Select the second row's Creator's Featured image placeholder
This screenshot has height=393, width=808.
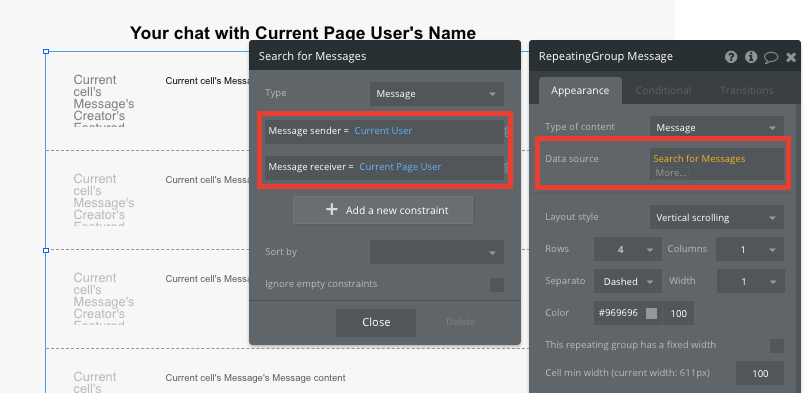[x=104, y=199]
